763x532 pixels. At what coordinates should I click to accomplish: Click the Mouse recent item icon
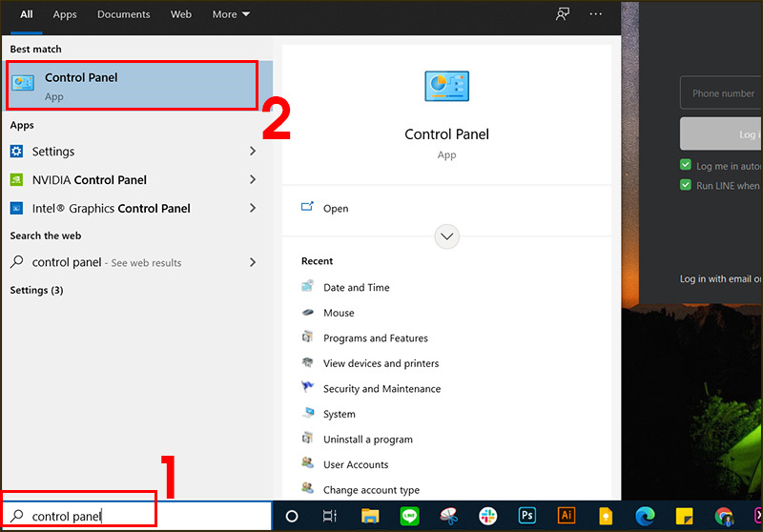307,312
